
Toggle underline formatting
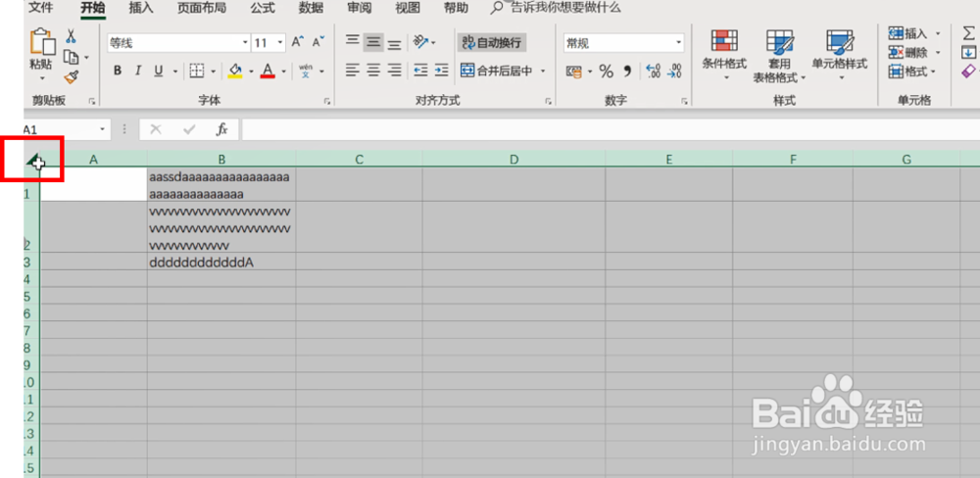pos(158,72)
